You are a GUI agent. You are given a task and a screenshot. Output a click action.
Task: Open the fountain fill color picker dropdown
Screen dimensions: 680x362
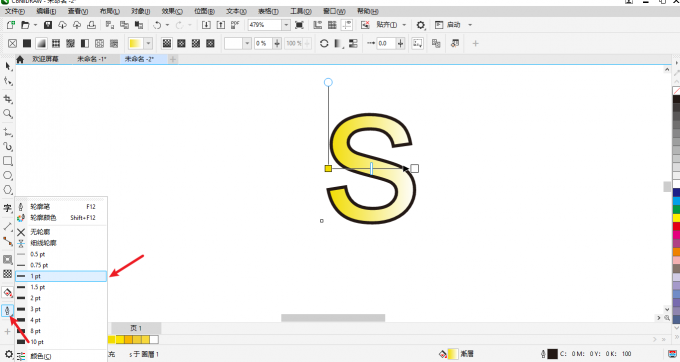pyautogui.click(x=148, y=43)
